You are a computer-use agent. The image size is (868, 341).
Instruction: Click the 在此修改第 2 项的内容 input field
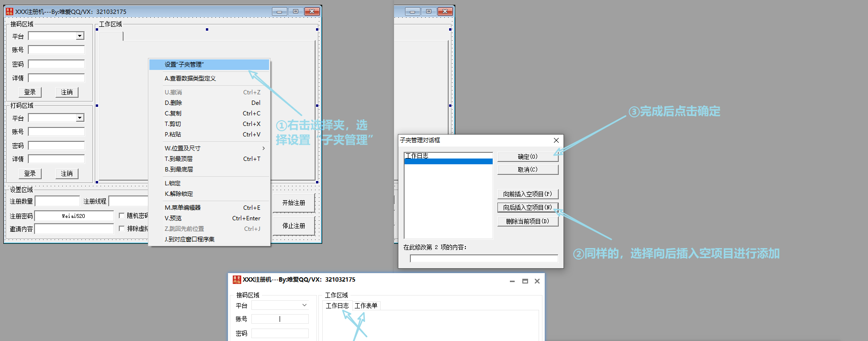(484, 259)
